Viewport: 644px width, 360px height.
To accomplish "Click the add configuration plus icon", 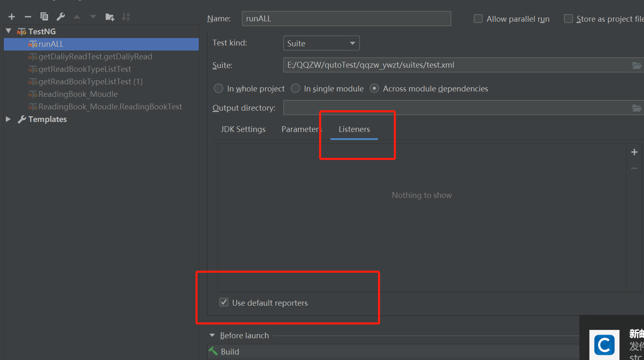I will [12, 17].
